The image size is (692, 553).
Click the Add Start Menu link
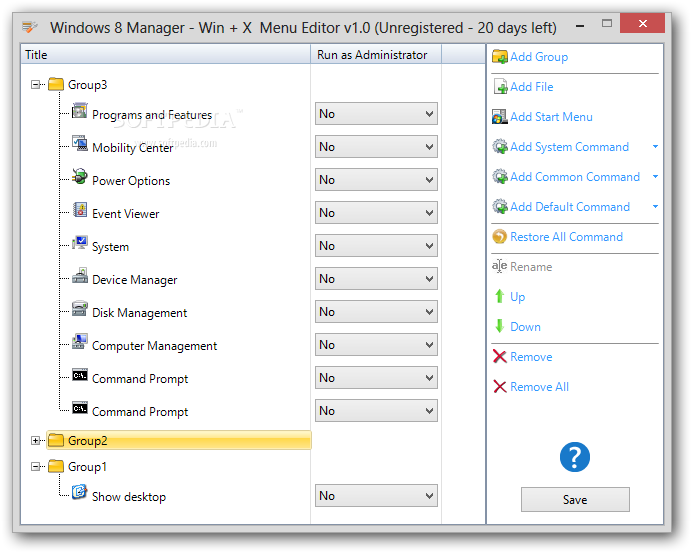551,117
